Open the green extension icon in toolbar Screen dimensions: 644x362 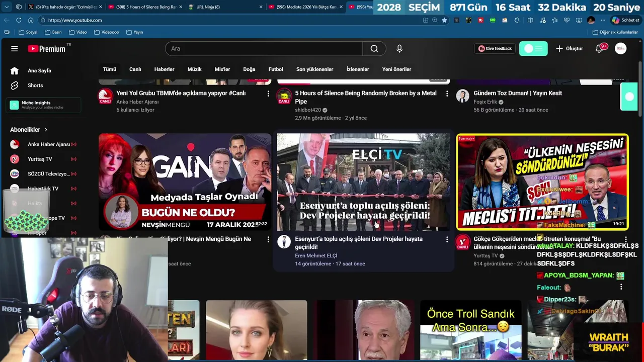493,20
